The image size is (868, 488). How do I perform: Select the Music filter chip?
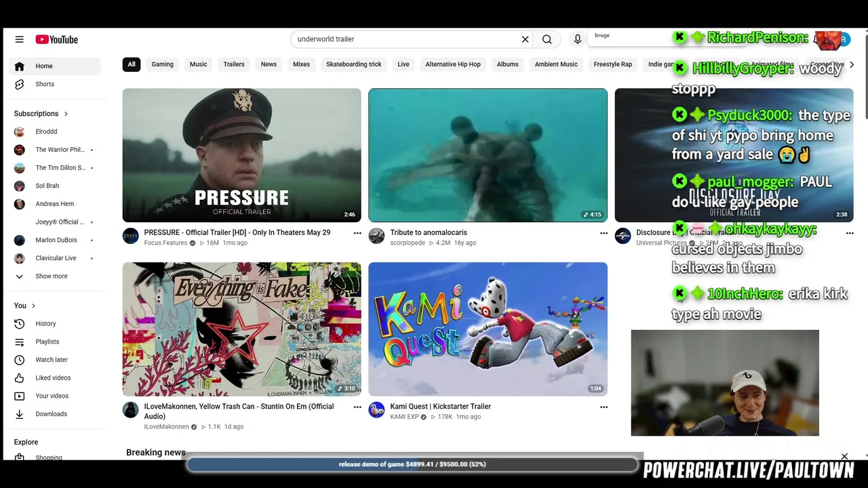click(198, 64)
